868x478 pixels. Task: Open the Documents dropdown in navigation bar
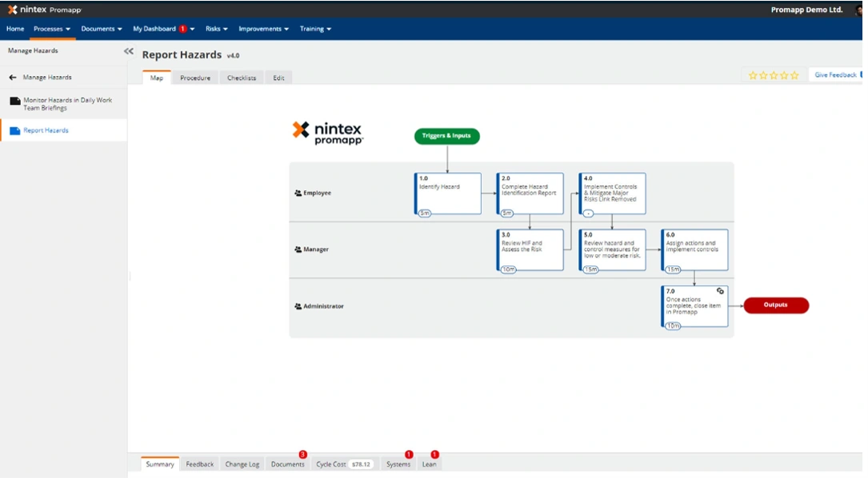click(102, 29)
